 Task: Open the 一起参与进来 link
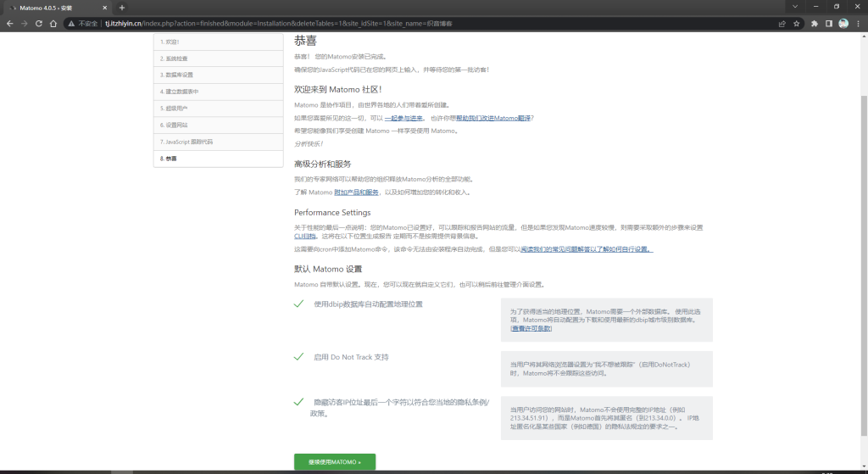(403, 118)
